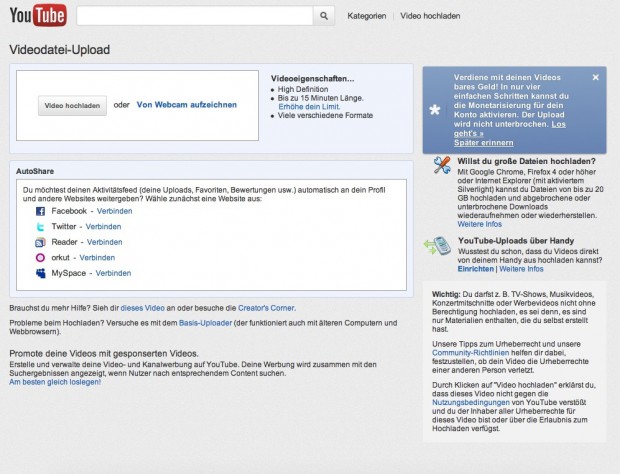Visit the Creator's Corner link

point(266,308)
